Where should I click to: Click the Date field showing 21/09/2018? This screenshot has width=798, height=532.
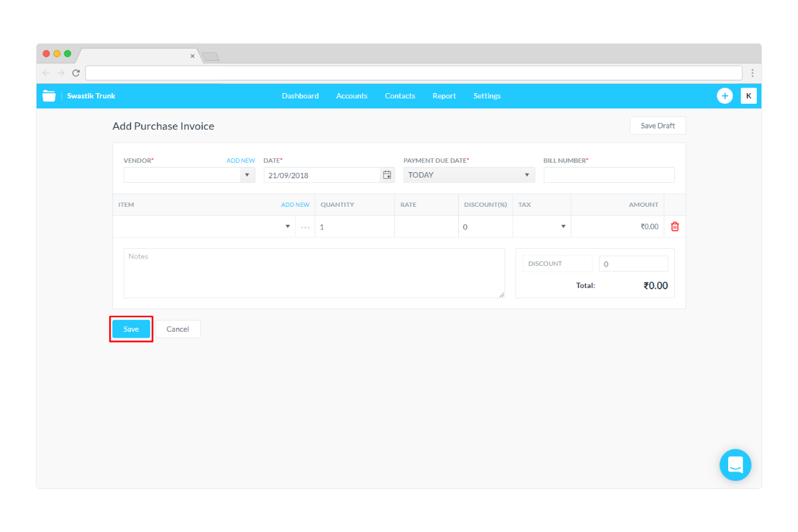click(x=322, y=175)
